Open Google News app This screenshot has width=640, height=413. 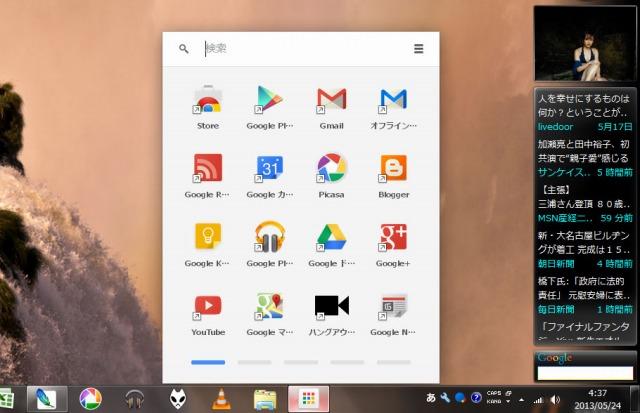[x=393, y=306]
